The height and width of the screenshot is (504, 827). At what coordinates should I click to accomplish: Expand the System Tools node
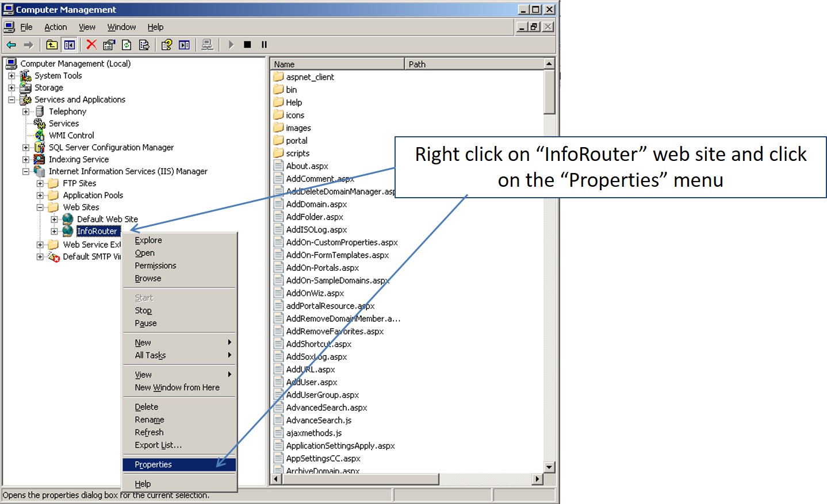click(12, 75)
